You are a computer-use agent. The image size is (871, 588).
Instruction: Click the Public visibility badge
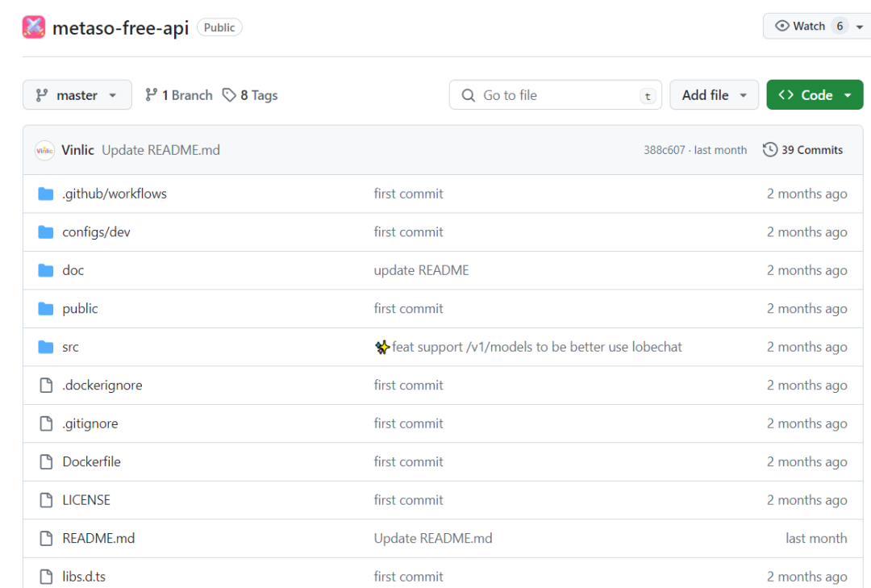219,27
